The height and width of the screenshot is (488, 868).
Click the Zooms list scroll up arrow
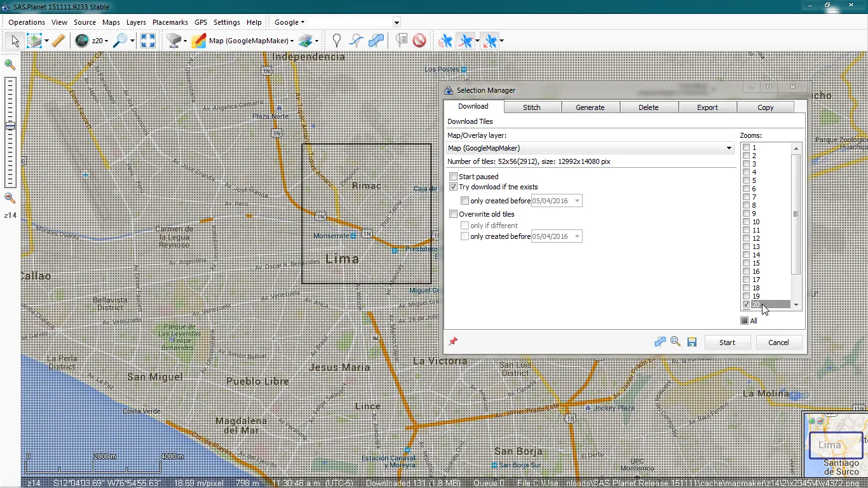(796, 148)
